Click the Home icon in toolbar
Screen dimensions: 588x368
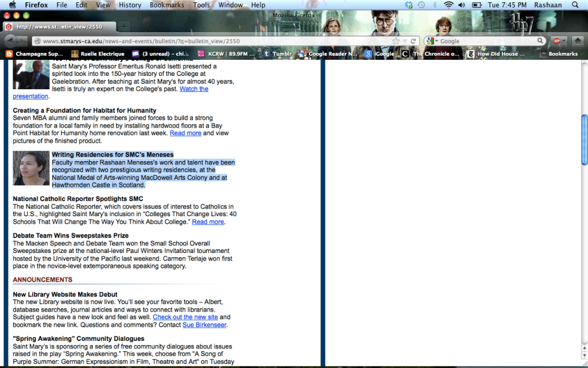pyautogui.click(x=577, y=41)
